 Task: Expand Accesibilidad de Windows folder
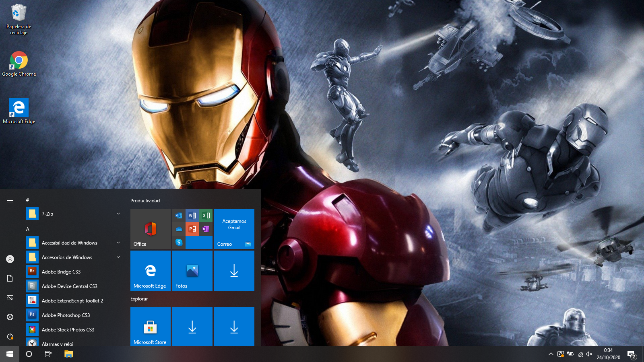tap(74, 243)
